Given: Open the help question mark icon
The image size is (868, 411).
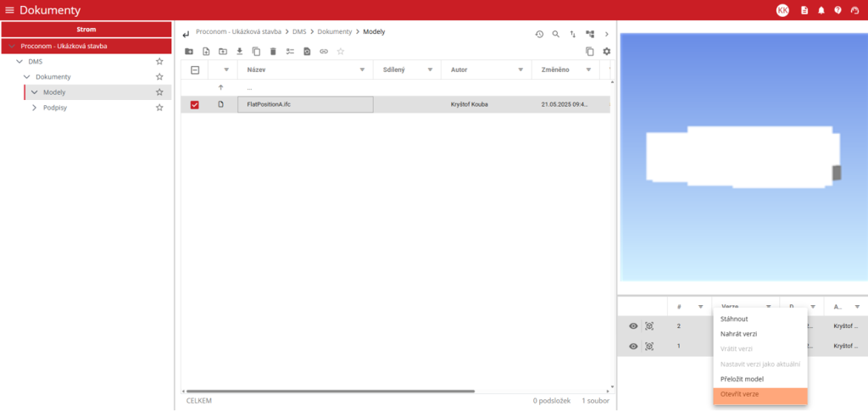Looking at the screenshot, I should 837,10.
